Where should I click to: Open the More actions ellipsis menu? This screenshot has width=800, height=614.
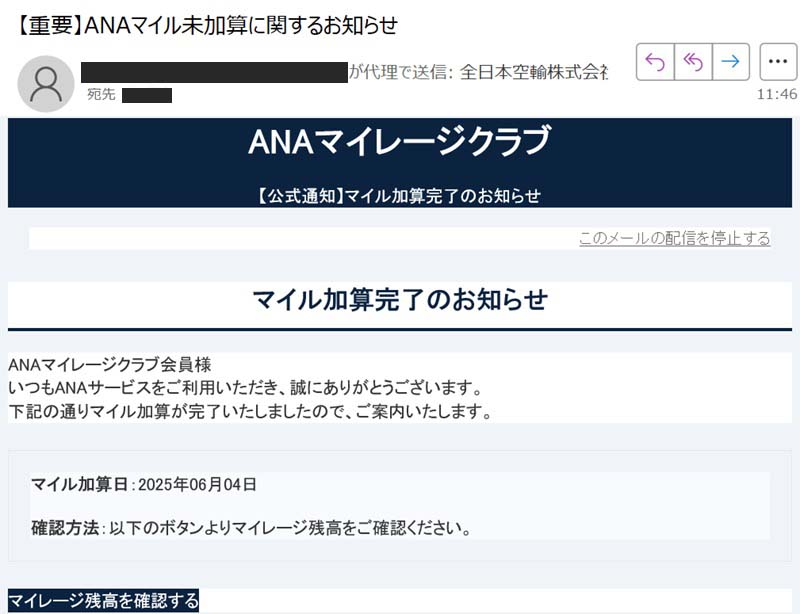(778, 62)
